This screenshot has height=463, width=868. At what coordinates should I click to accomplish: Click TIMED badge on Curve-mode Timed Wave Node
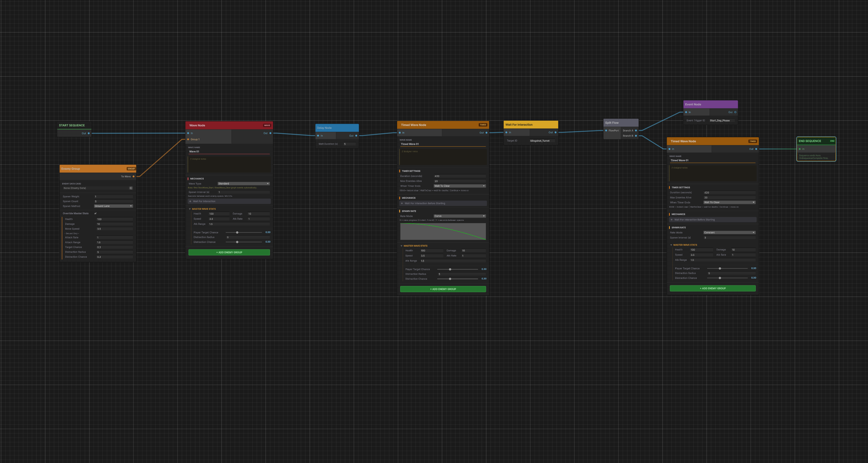pyautogui.click(x=483, y=125)
